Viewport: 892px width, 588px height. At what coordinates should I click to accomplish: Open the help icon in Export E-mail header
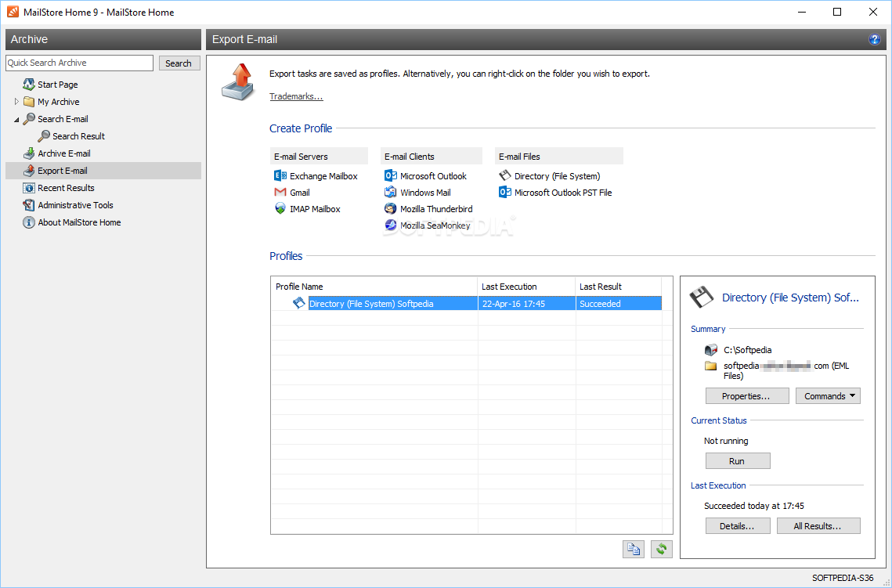[874, 39]
